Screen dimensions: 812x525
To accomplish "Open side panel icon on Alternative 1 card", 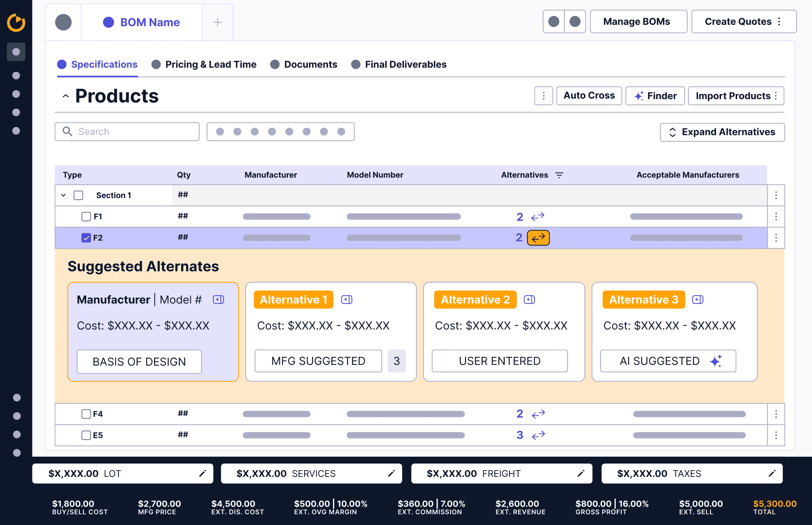I will click(347, 300).
